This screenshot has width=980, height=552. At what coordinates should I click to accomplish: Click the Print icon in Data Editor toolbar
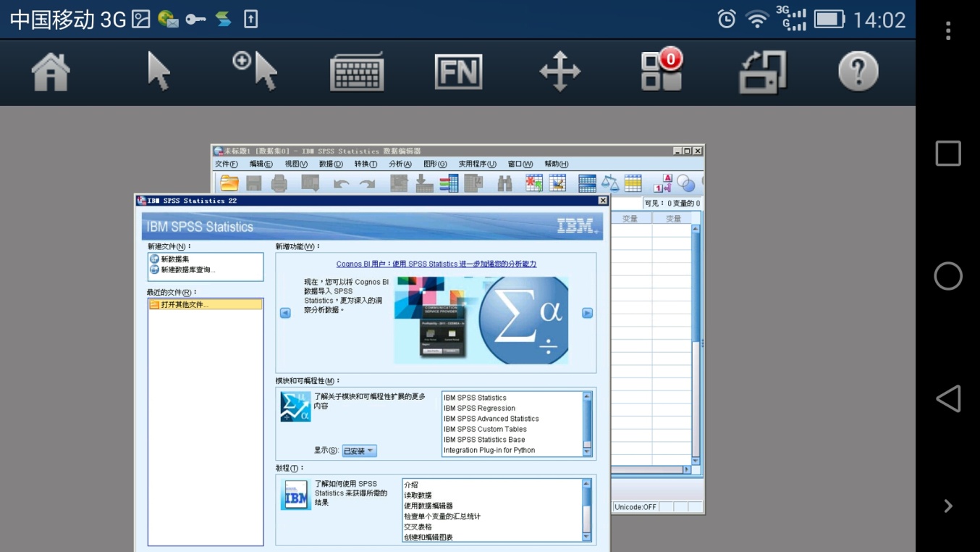279,183
